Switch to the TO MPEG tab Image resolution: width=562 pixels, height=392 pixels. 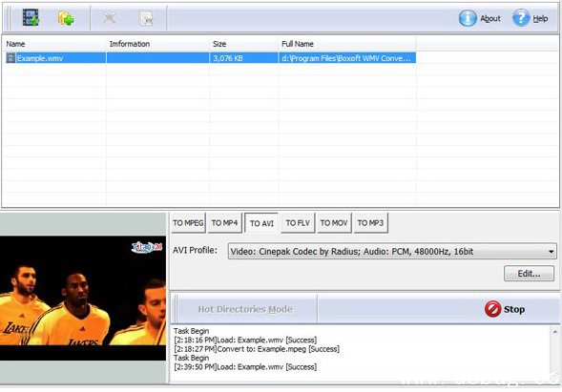(x=188, y=223)
